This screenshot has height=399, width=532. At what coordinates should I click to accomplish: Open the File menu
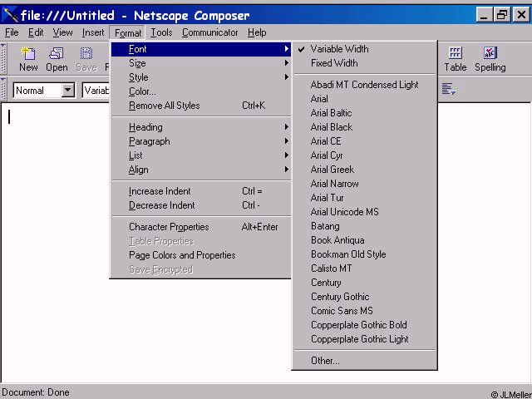[12, 32]
